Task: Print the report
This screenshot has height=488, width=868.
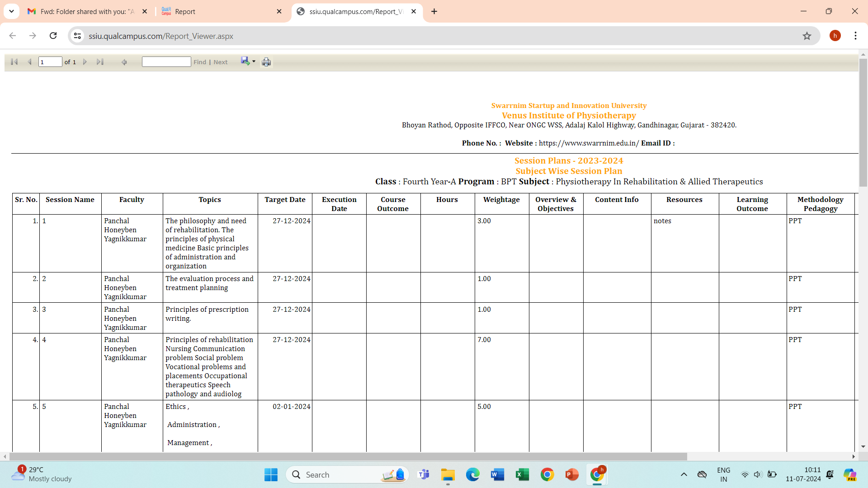Action: click(266, 62)
